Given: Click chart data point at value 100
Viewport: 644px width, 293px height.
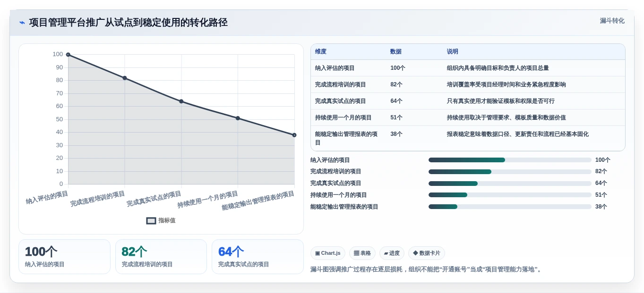Looking at the screenshot, I should [68, 55].
